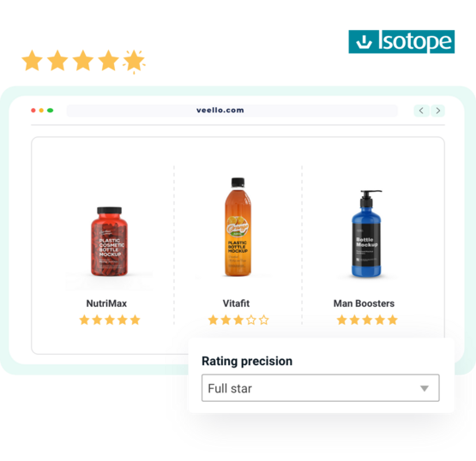This screenshot has height=461, width=476.
Task: Click the dropdown arrow beside Full star
Action: coord(424,388)
